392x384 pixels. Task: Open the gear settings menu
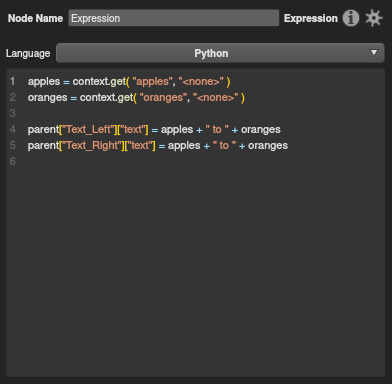pyautogui.click(x=373, y=18)
